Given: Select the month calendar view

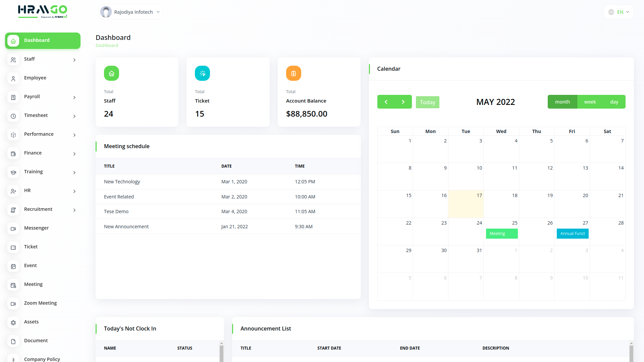Looking at the screenshot, I should point(562,102).
